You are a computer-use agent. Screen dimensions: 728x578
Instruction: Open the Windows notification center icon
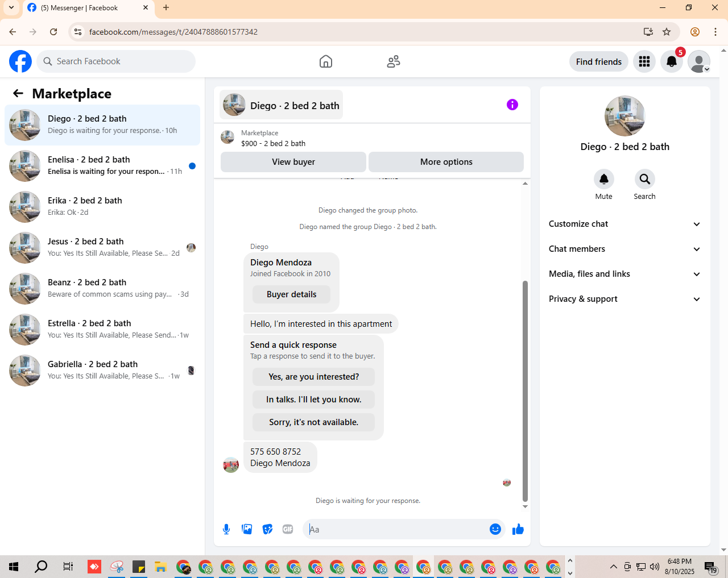pos(710,567)
